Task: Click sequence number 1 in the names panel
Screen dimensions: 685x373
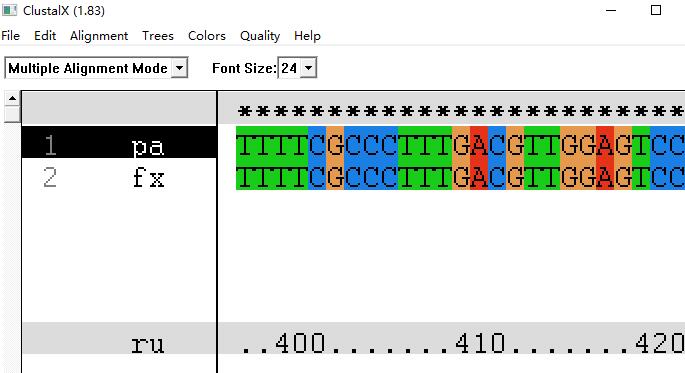Action: pos(50,145)
